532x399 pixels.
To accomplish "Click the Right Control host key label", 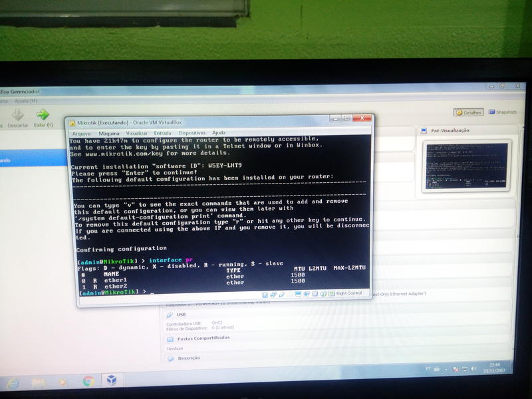I will [x=349, y=293].
